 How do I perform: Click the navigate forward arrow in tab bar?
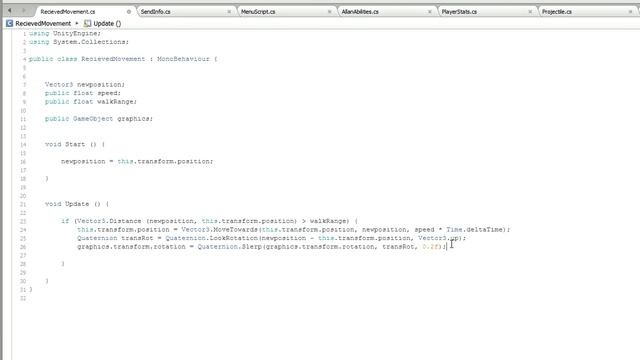click(x=24, y=11)
